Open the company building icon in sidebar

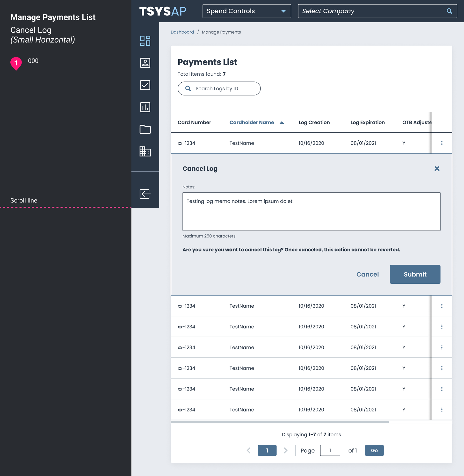pyautogui.click(x=145, y=151)
